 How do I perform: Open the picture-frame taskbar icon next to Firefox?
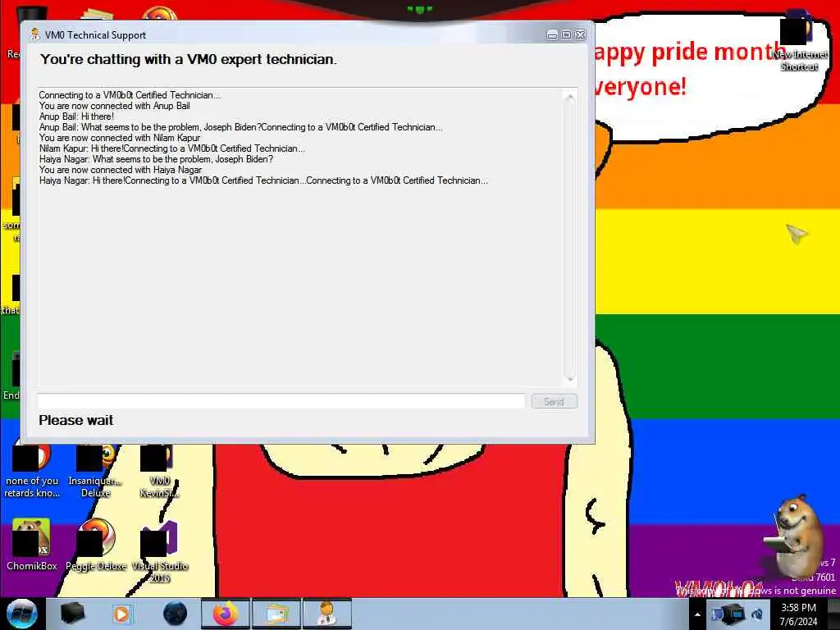click(276, 614)
